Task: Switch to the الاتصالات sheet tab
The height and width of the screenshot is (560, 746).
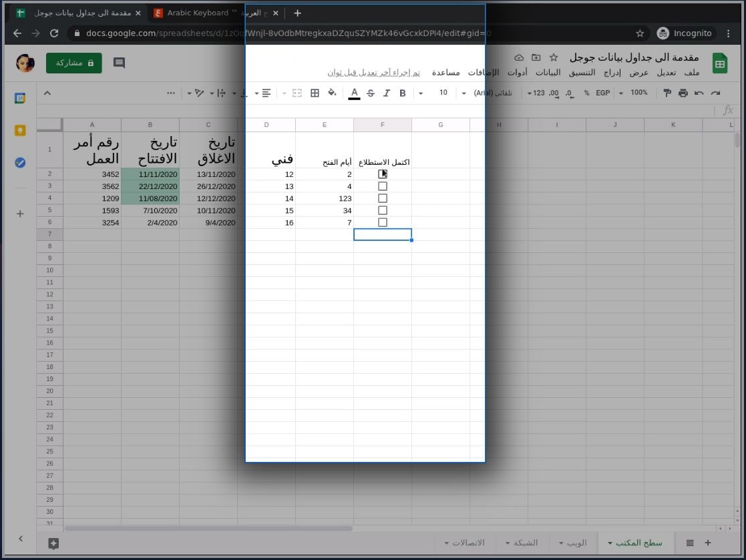Action: tap(464, 543)
